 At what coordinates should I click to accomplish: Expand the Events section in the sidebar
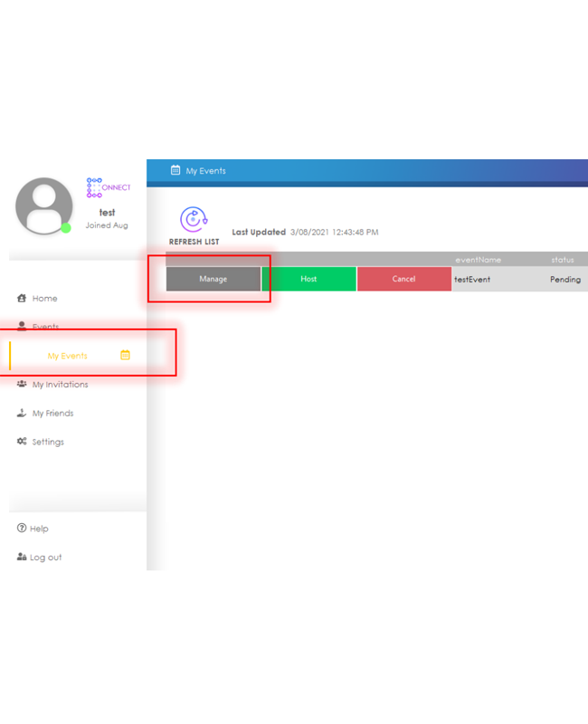[x=44, y=327]
